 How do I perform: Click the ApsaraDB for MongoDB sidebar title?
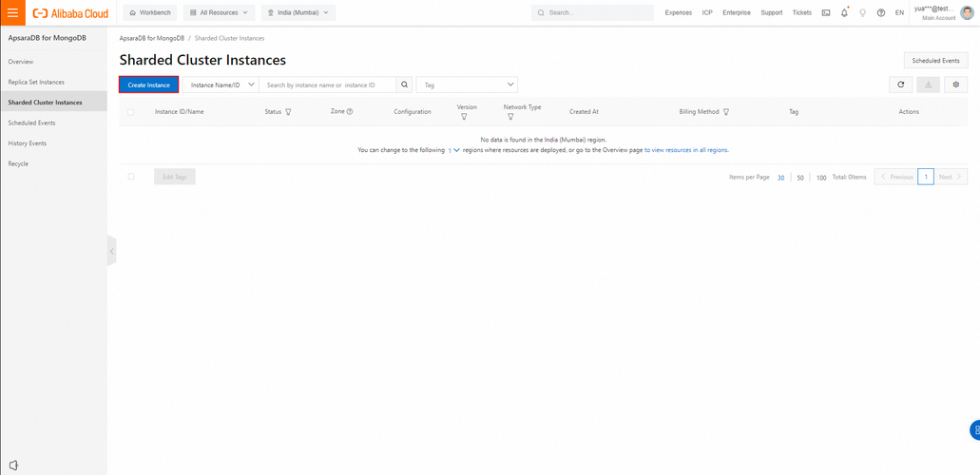47,38
